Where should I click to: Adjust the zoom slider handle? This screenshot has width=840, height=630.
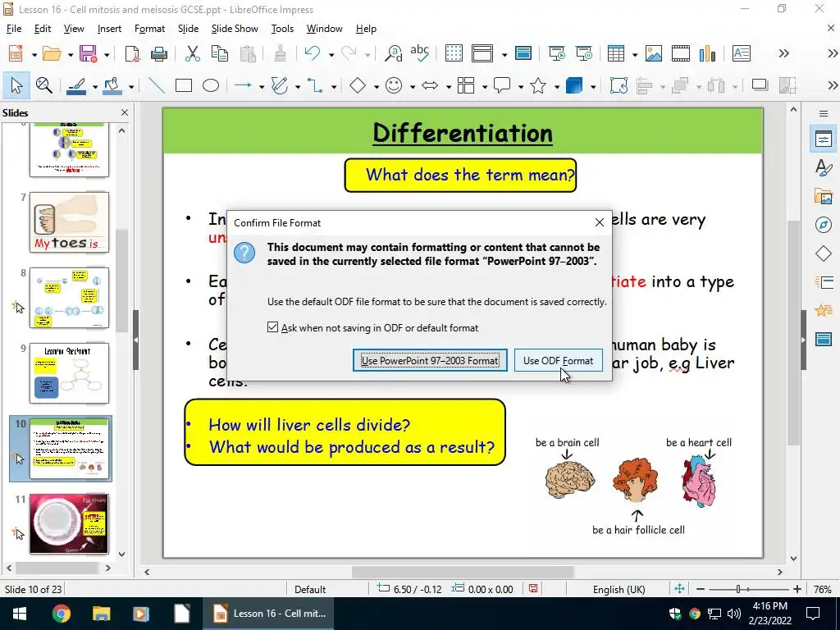pos(738,589)
